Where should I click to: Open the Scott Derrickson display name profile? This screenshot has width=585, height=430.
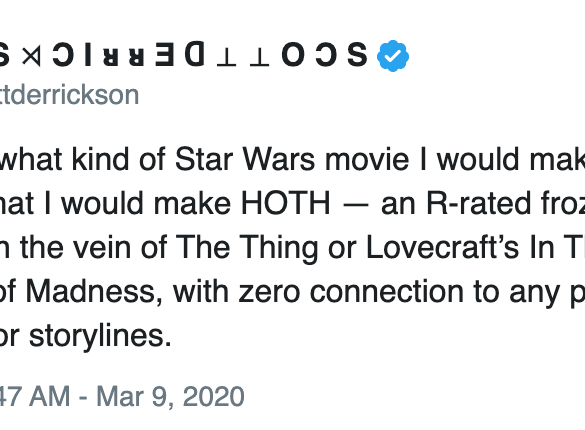point(184,55)
